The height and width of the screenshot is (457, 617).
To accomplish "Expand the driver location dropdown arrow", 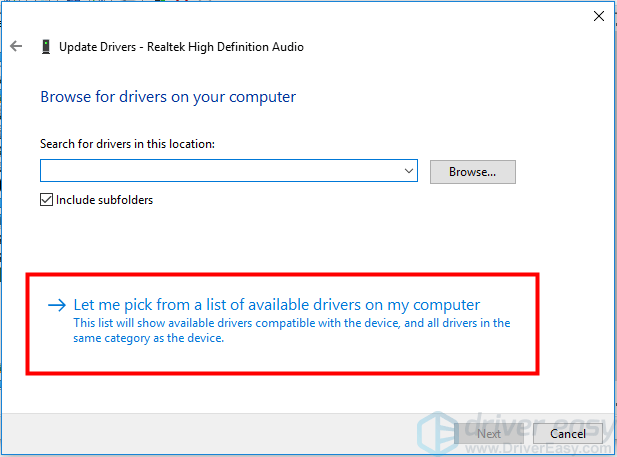I will pyautogui.click(x=408, y=171).
